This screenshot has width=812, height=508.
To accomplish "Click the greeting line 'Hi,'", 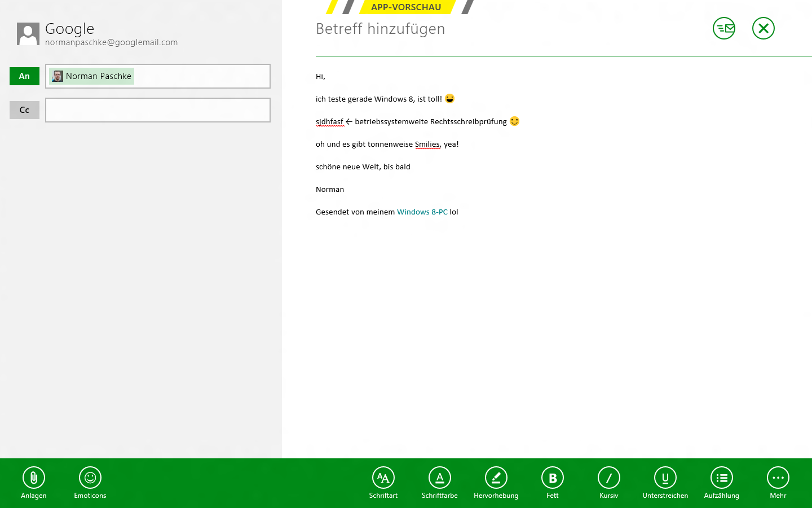I will 320,77.
